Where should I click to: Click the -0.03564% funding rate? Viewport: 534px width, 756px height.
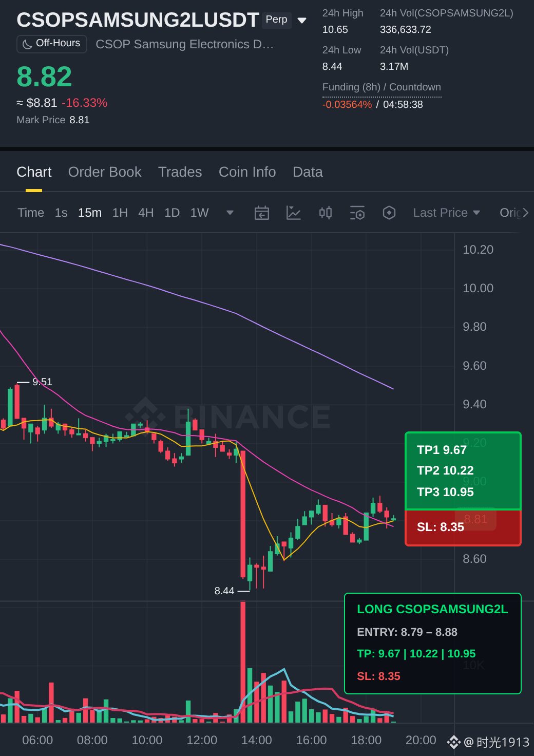click(x=347, y=105)
